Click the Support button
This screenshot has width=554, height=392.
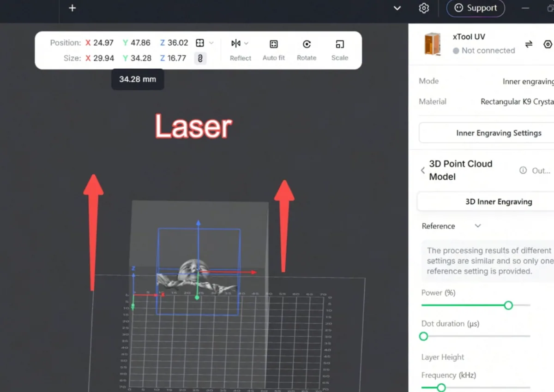tap(476, 8)
